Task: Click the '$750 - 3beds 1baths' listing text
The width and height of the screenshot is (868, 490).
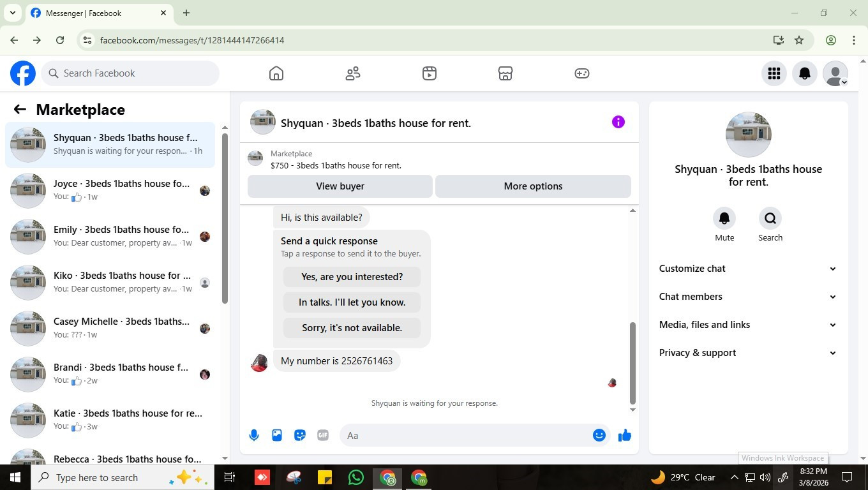Action: [x=336, y=165]
